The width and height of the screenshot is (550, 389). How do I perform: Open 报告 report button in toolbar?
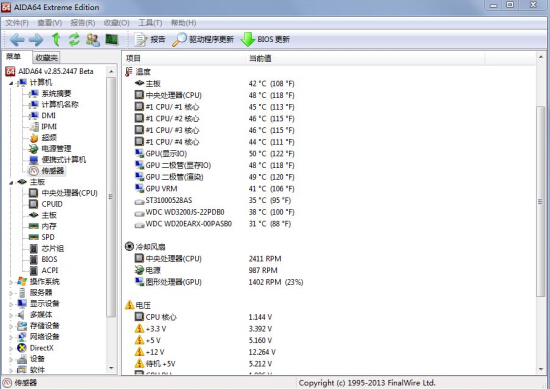click(x=150, y=39)
